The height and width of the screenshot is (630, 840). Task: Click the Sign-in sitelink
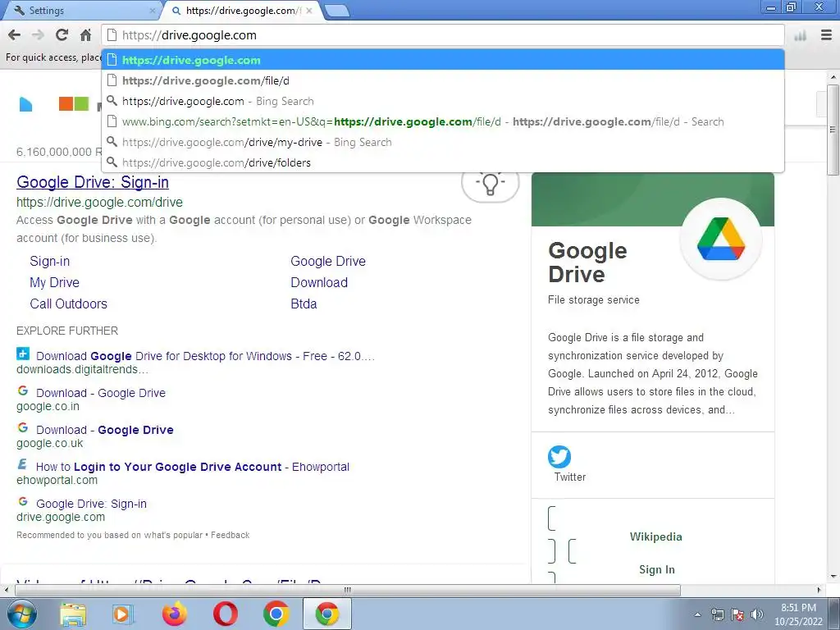50,262
